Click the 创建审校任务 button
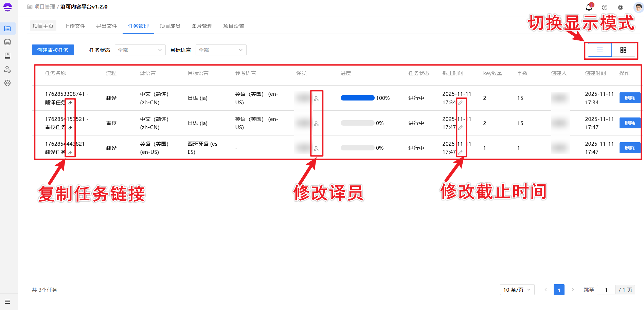Viewport: 644px width, 310px height. click(x=53, y=50)
